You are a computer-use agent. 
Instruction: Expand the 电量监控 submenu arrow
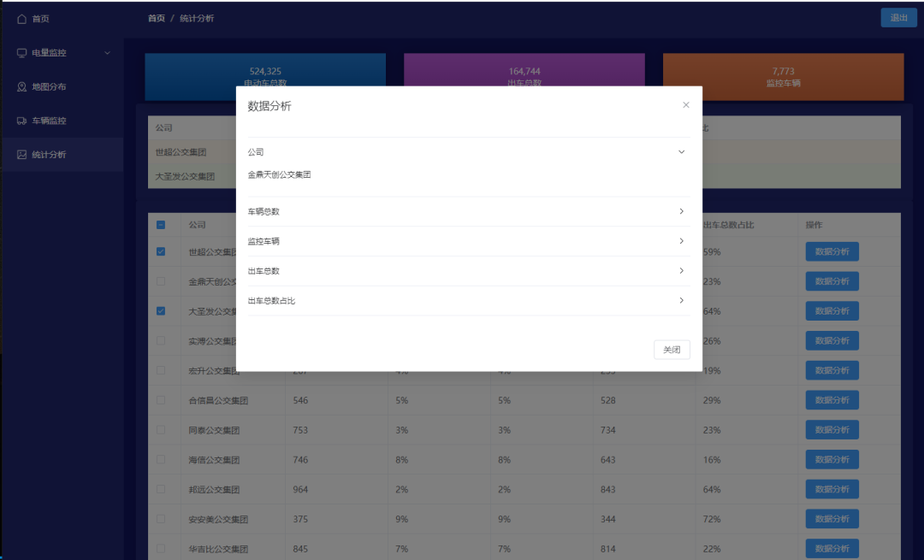pyautogui.click(x=107, y=53)
